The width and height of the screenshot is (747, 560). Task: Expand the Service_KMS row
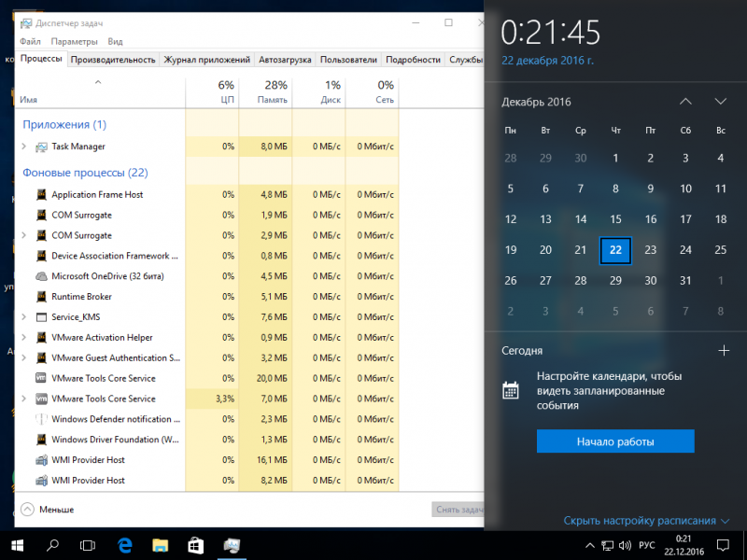click(24, 317)
